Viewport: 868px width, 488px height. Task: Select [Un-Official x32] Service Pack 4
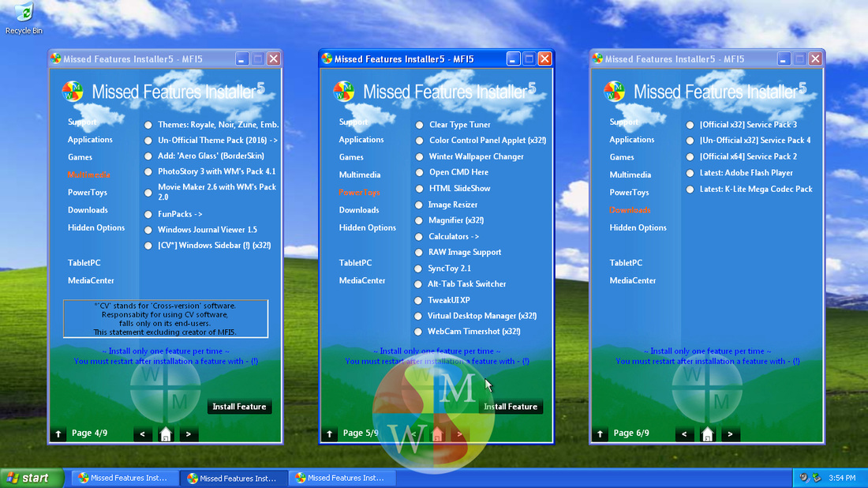[690, 141]
